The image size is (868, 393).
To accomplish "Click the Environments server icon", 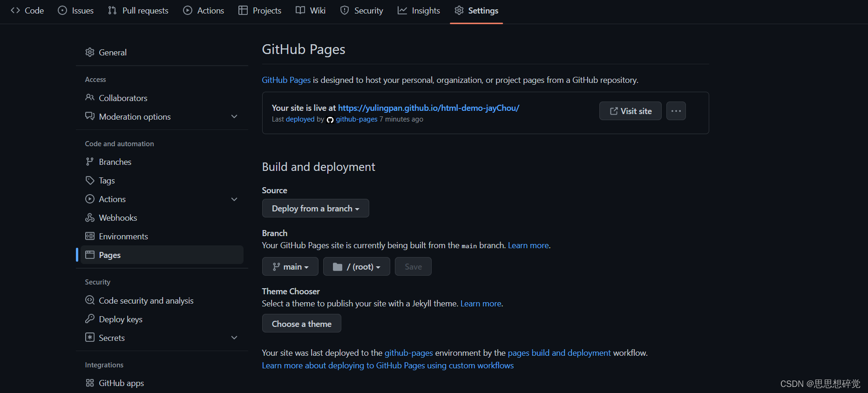I will coord(90,236).
